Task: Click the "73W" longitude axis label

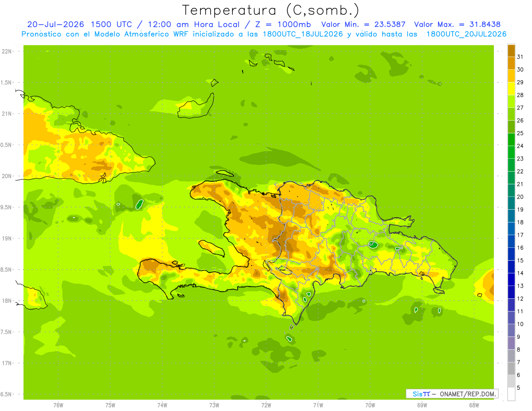Action: (x=214, y=405)
